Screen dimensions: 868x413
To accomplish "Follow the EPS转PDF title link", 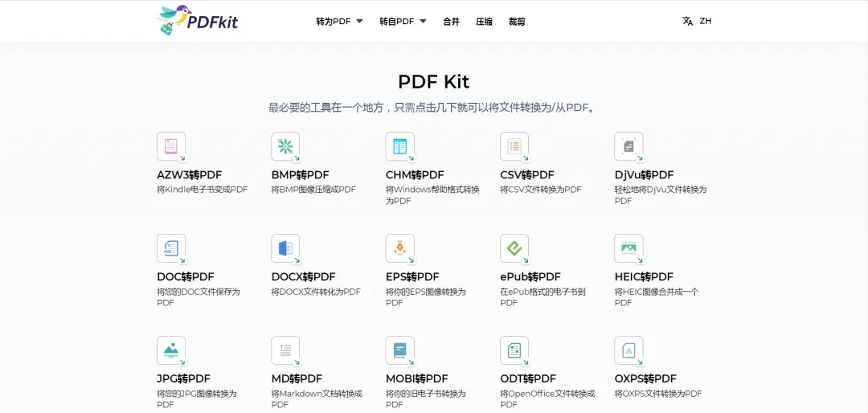I will pyautogui.click(x=412, y=277).
